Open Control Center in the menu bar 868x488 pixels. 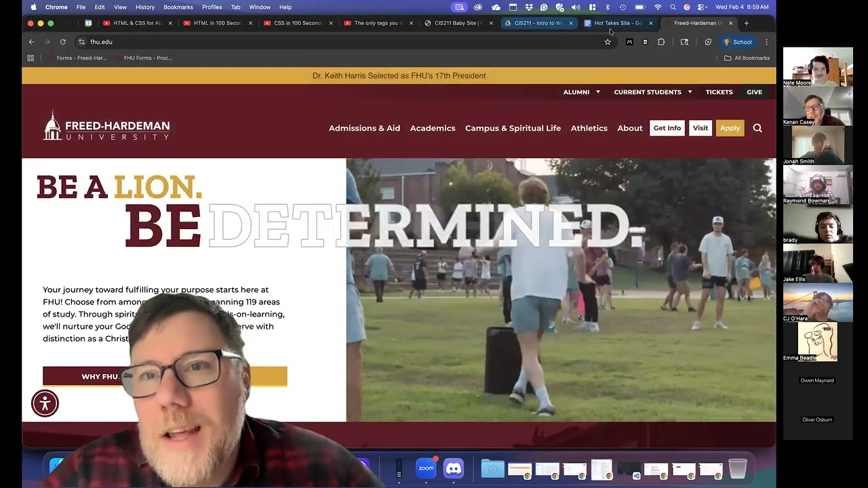pos(701,7)
